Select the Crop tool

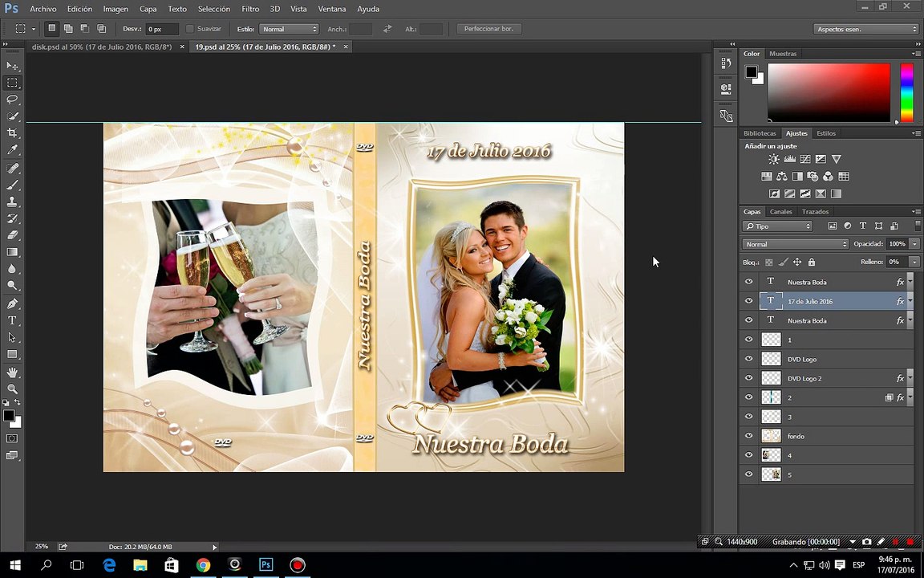click(x=12, y=132)
